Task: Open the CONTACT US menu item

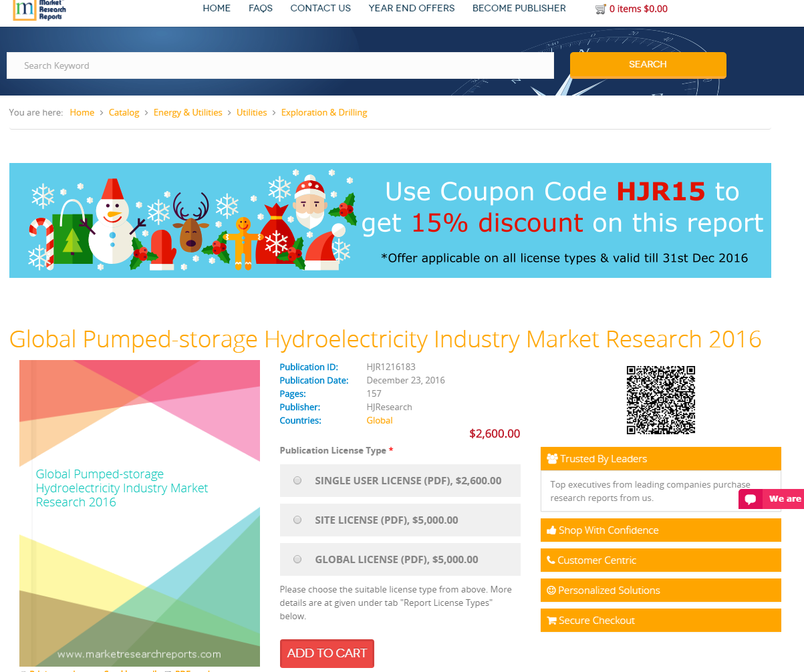Action: coord(320,9)
